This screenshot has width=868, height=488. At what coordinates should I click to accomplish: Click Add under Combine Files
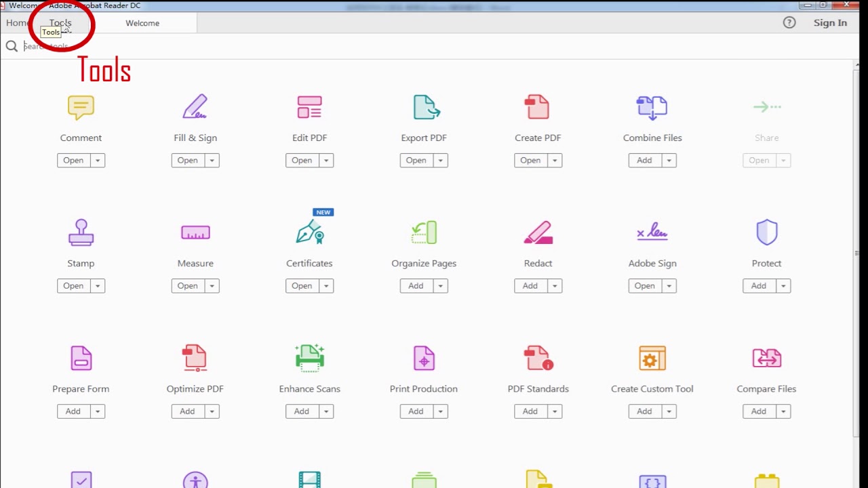pos(645,161)
